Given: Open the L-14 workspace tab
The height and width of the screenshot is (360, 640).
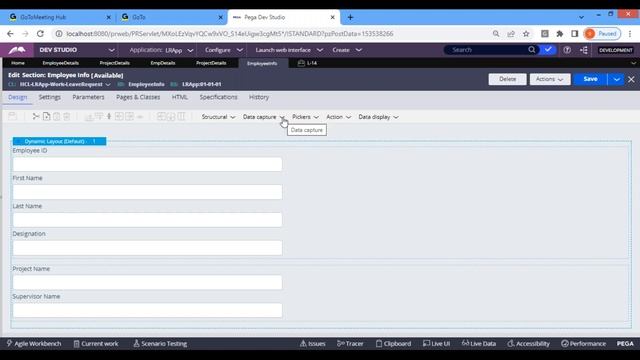Looking at the screenshot, I should tap(307, 63).
